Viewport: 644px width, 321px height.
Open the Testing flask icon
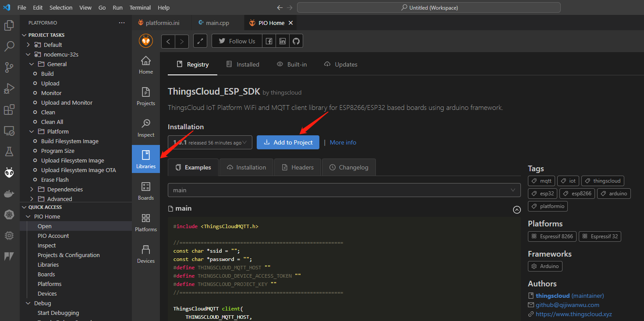point(9,152)
